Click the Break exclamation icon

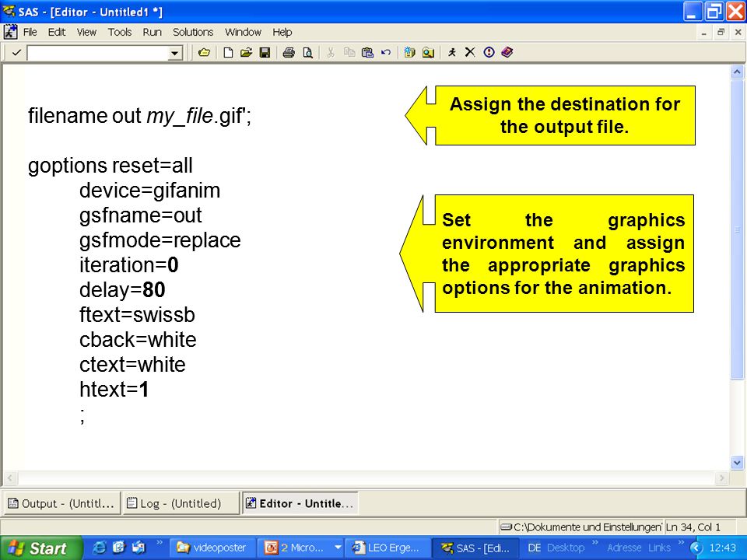[x=489, y=52]
